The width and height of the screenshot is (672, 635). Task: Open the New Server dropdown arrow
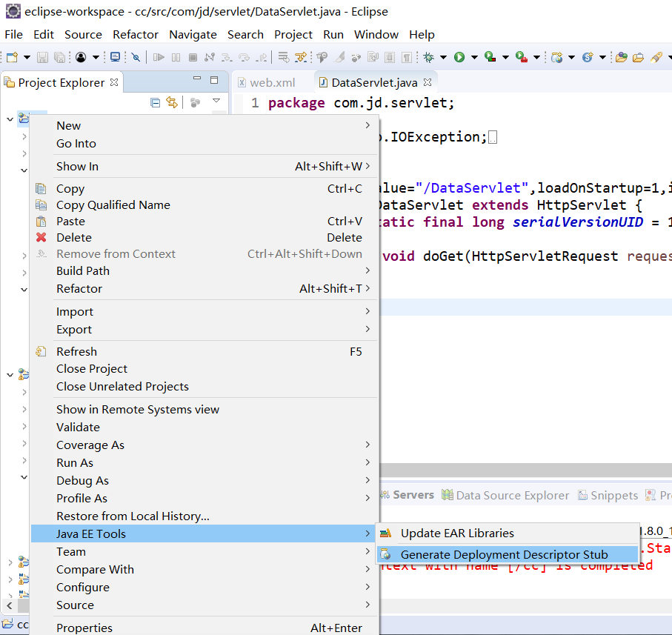[571, 57]
